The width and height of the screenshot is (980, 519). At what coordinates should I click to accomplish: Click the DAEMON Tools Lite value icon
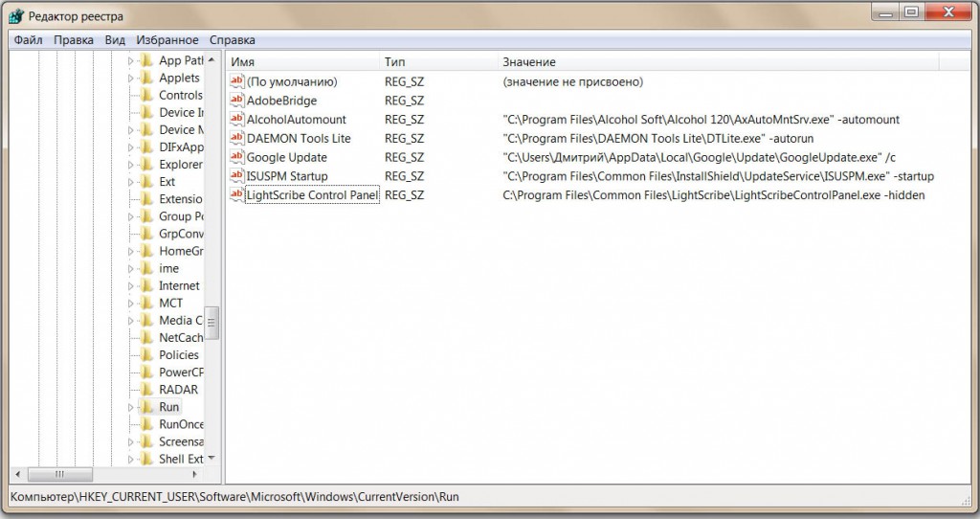[237, 138]
